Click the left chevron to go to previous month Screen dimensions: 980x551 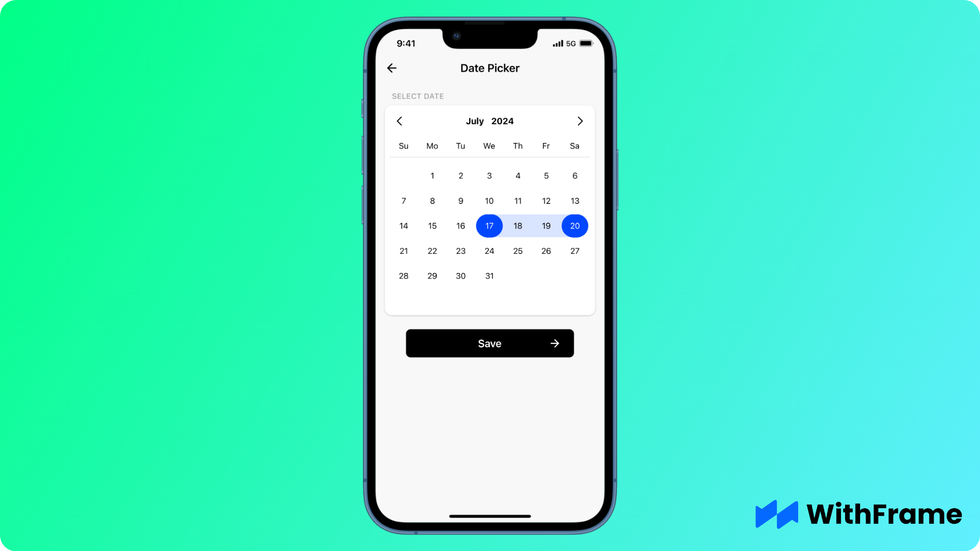coord(399,121)
